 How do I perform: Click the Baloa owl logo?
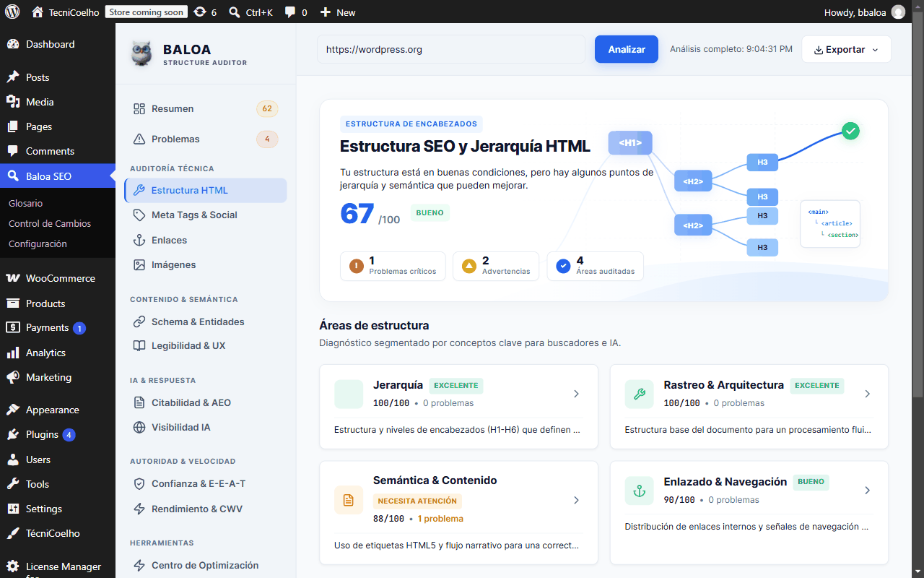tap(141, 53)
